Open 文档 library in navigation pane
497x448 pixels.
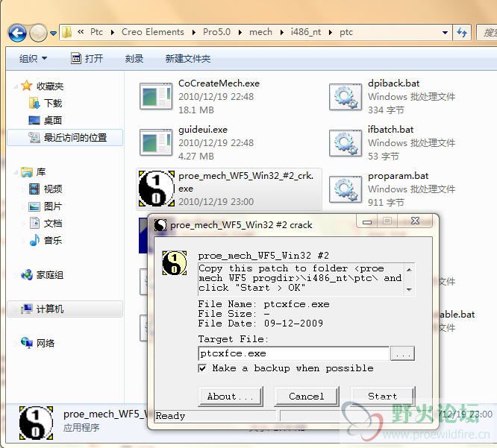(x=53, y=224)
